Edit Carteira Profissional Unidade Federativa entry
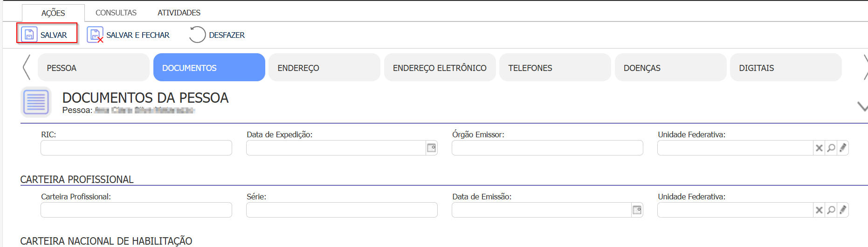 843,210
